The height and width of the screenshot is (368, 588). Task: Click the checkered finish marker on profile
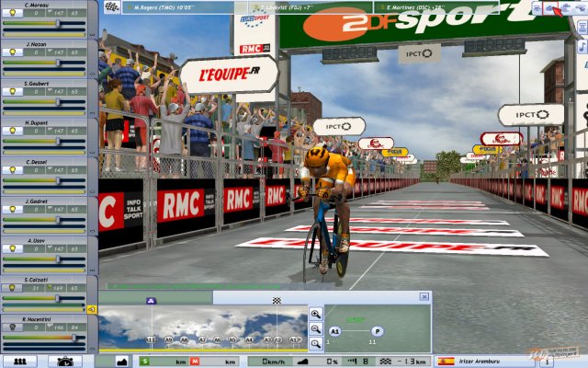pyautogui.click(x=277, y=301)
